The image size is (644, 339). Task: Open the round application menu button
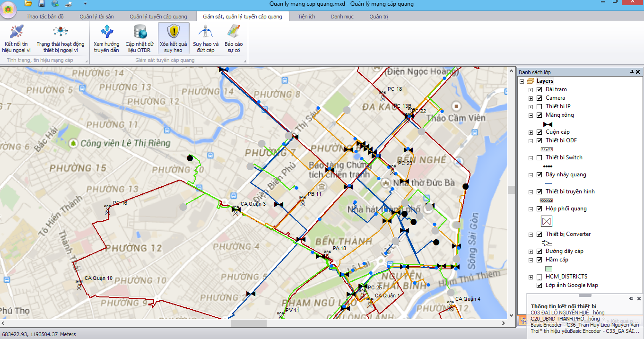point(8,9)
